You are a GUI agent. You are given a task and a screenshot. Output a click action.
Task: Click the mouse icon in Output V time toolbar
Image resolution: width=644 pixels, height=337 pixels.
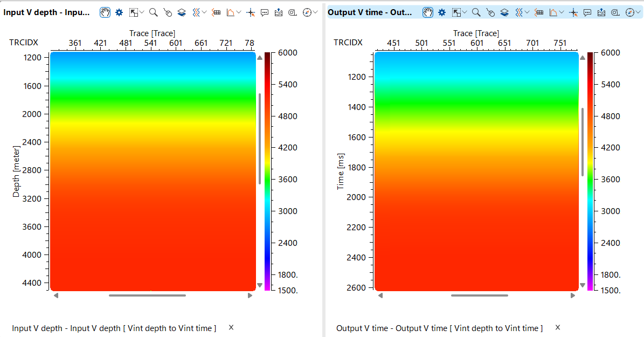490,12
